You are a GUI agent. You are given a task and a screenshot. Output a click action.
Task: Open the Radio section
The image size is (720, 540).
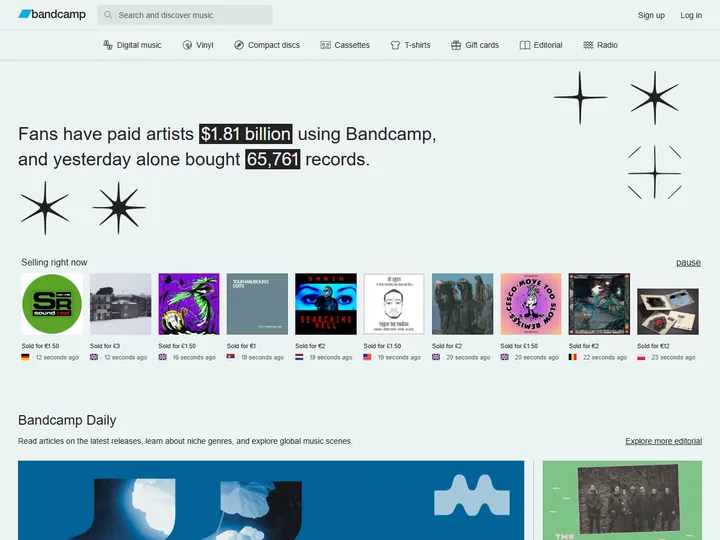click(601, 45)
